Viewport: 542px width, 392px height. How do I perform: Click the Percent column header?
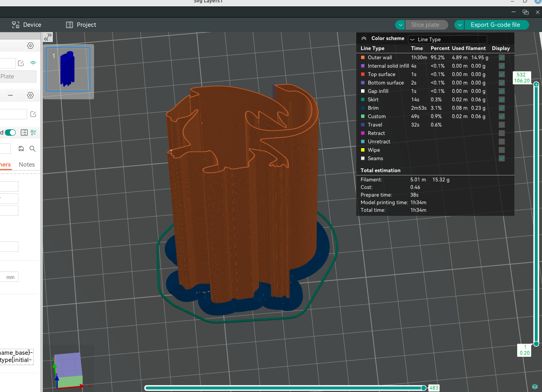(x=440, y=48)
